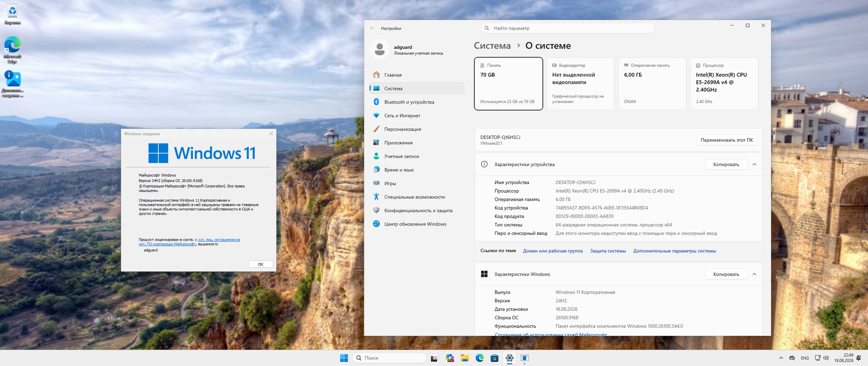Open the Видеоадаптер card

point(580,84)
